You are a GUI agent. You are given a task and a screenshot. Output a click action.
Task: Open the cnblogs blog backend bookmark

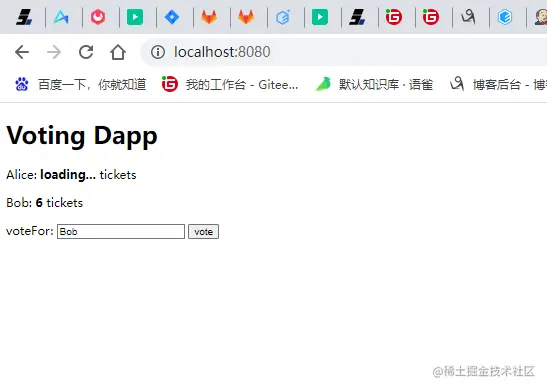coord(498,84)
